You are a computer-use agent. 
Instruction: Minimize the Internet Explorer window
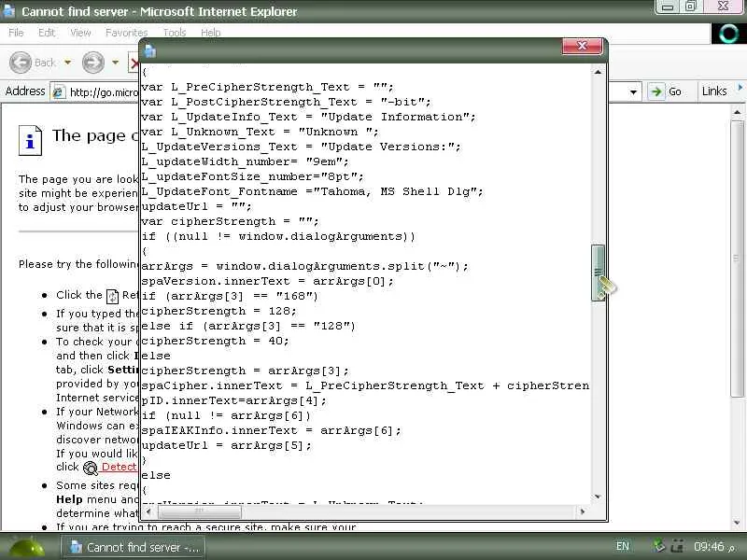(668, 7)
